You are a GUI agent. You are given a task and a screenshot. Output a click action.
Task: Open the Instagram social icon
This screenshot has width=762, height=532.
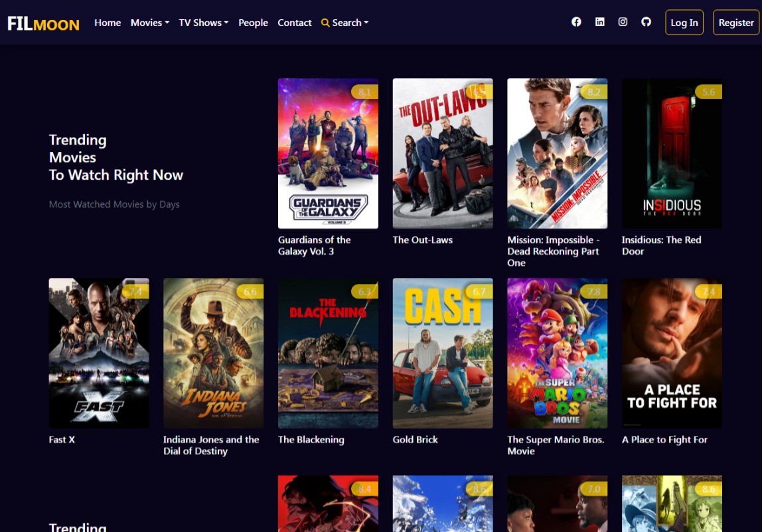pos(623,22)
